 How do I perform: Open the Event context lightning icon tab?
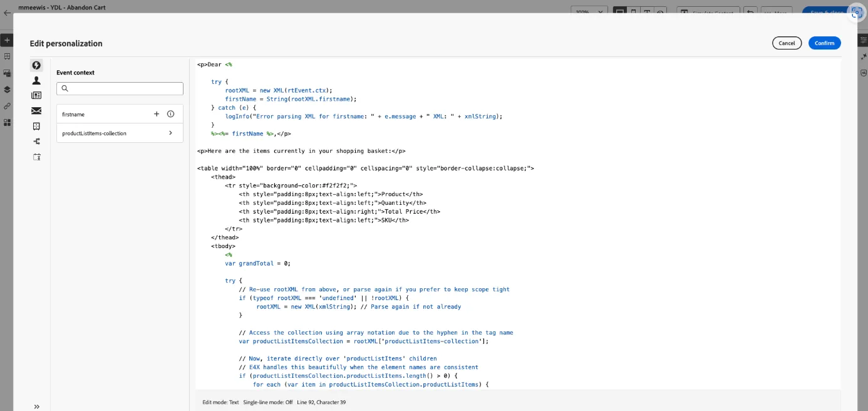[x=36, y=65]
